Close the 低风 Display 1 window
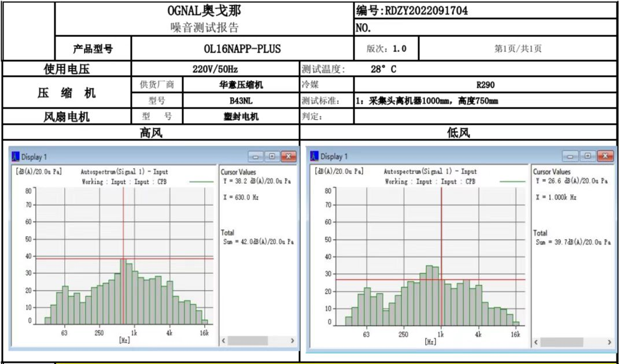This screenshot has width=620, height=364. [x=606, y=156]
